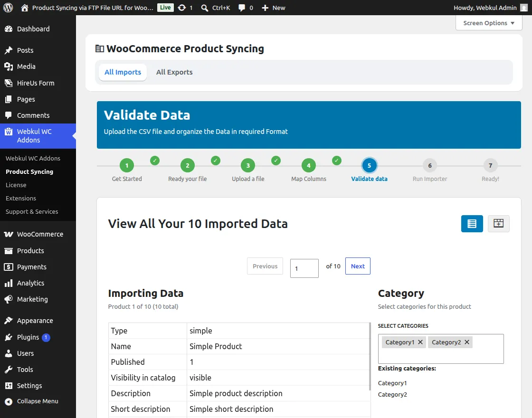Click the Payments dollar icon
The width and height of the screenshot is (532, 418).
[9, 267]
